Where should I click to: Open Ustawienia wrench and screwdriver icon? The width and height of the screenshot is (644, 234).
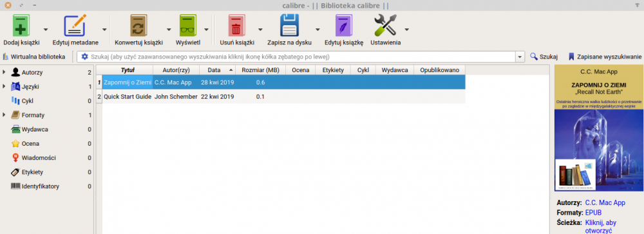tap(385, 26)
